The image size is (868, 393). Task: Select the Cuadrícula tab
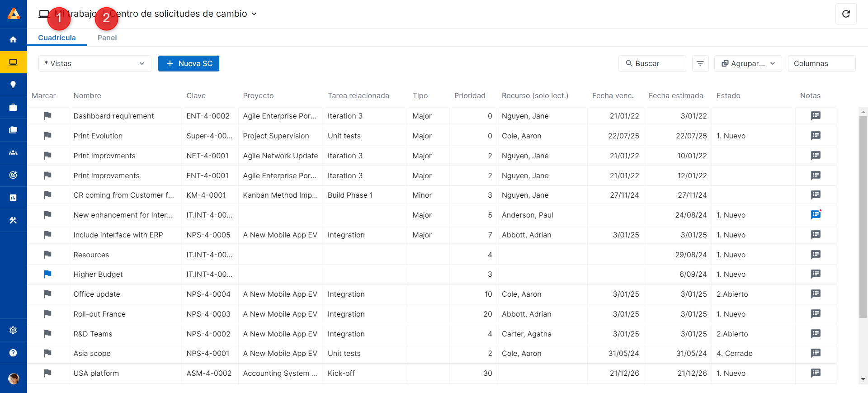(57, 38)
